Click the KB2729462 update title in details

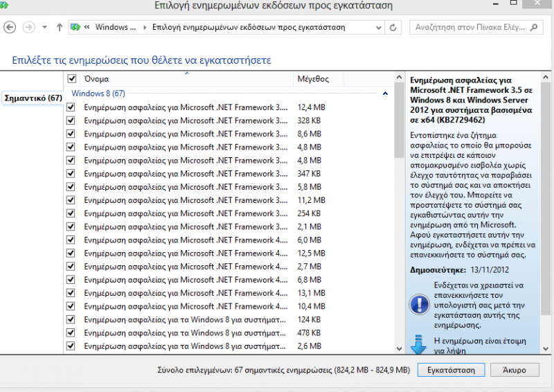(x=472, y=100)
